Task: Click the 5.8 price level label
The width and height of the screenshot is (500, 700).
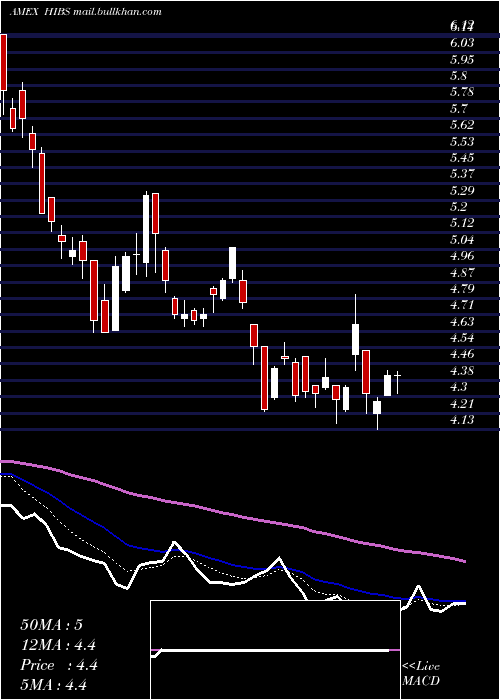Action: (x=459, y=75)
